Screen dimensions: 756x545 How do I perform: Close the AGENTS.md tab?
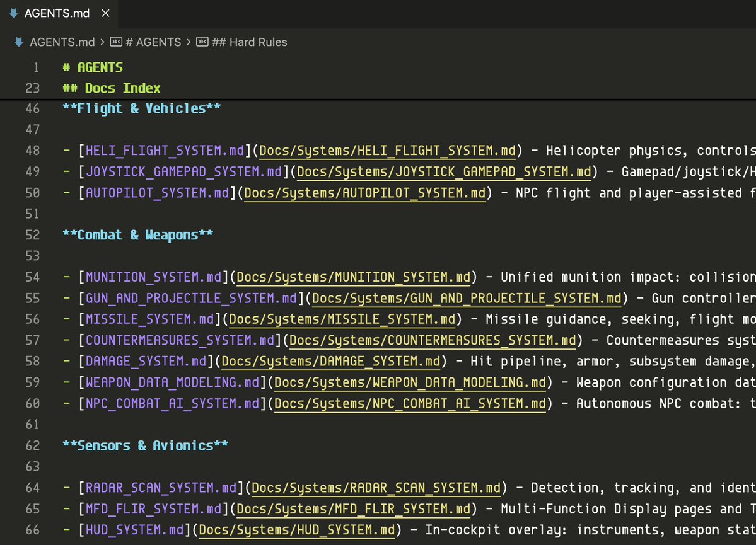click(x=105, y=13)
